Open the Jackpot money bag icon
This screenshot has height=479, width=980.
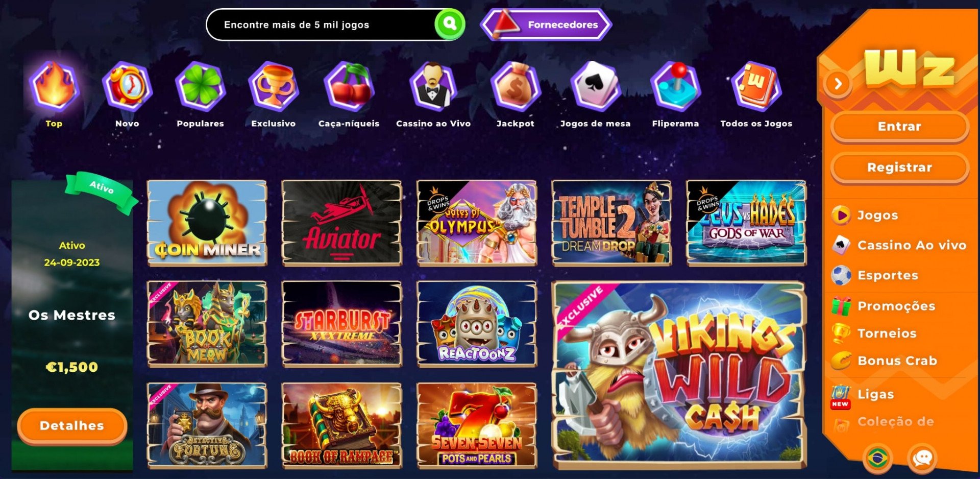[x=516, y=86]
